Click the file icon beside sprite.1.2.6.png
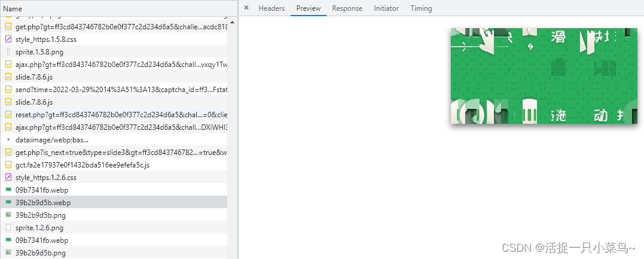Image resolution: width=644 pixels, height=259 pixels. (x=8, y=228)
